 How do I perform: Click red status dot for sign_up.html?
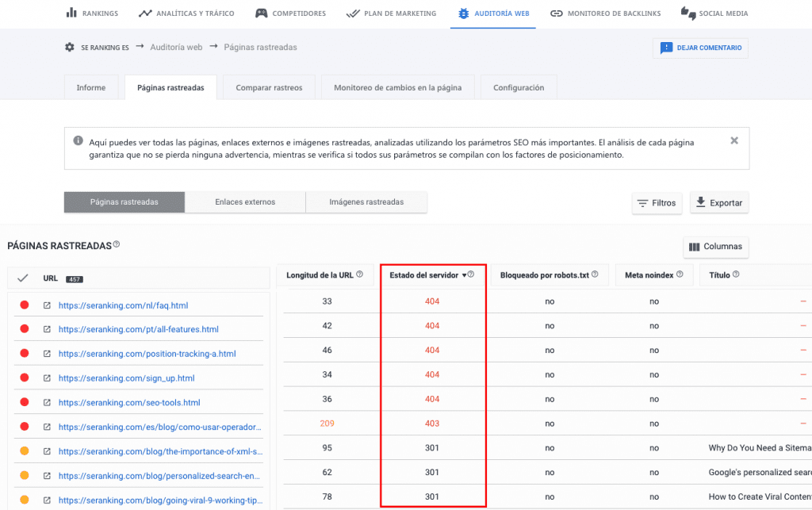point(25,378)
